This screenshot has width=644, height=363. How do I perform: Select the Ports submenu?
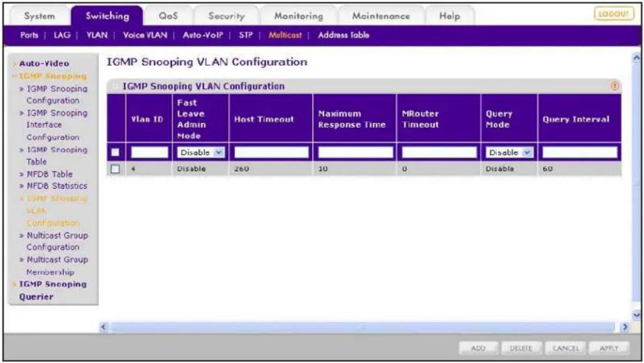[29, 35]
